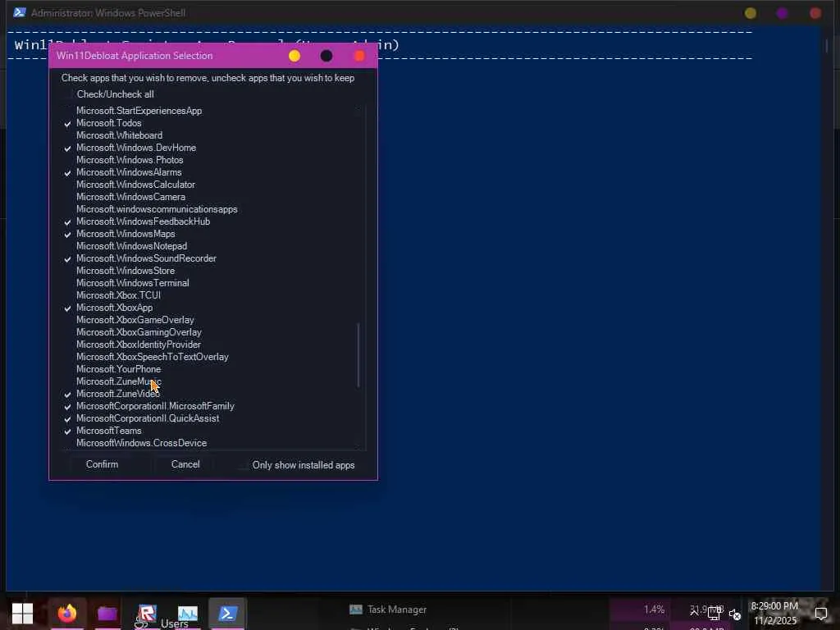
Task: Uncheck MicrosoftTeams
Action: pyautogui.click(x=67, y=431)
